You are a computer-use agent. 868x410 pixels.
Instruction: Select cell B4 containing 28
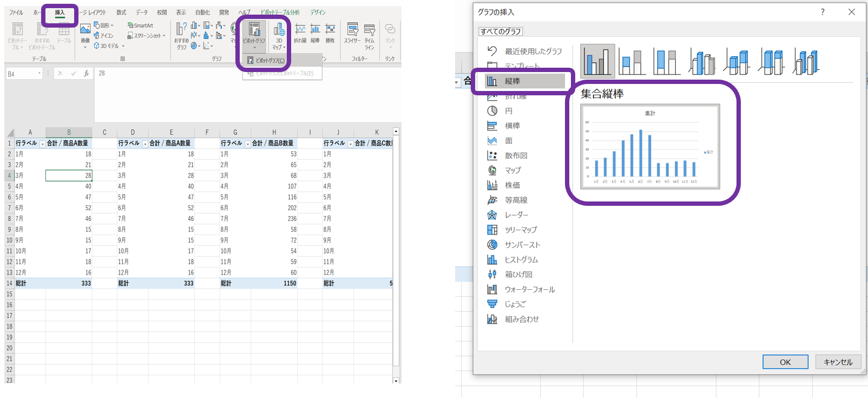click(x=69, y=175)
